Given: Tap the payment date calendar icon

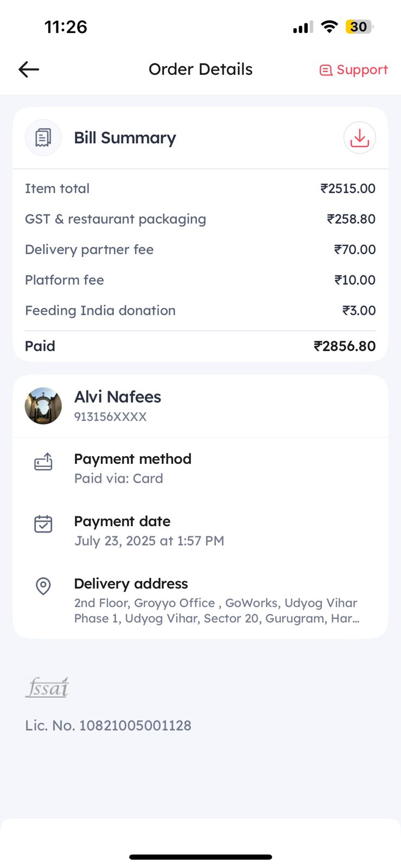Looking at the screenshot, I should 43,524.
